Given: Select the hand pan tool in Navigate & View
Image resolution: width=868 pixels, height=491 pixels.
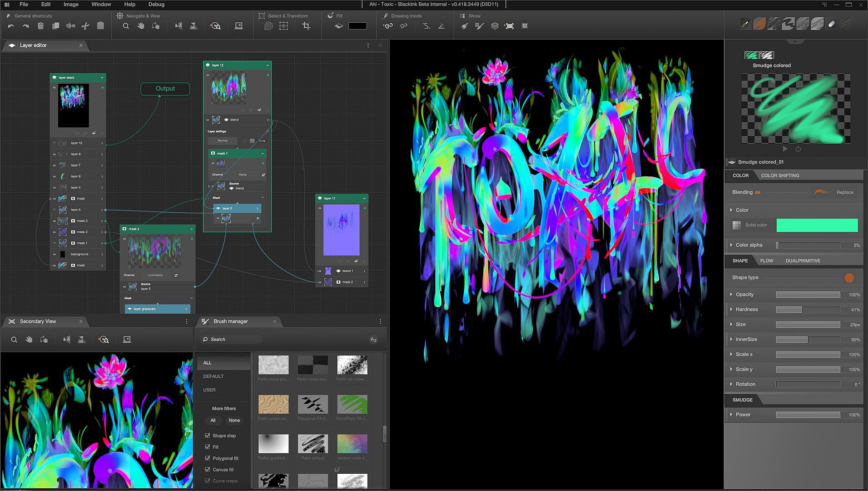Looking at the screenshot, I should click(x=141, y=26).
